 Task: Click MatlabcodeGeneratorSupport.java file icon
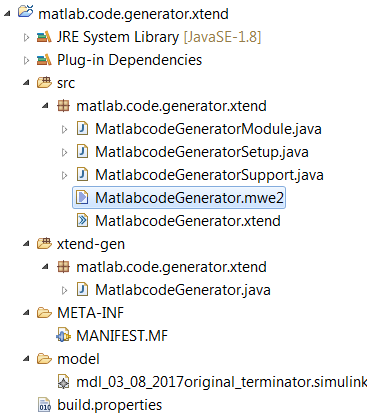tap(83, 175)
